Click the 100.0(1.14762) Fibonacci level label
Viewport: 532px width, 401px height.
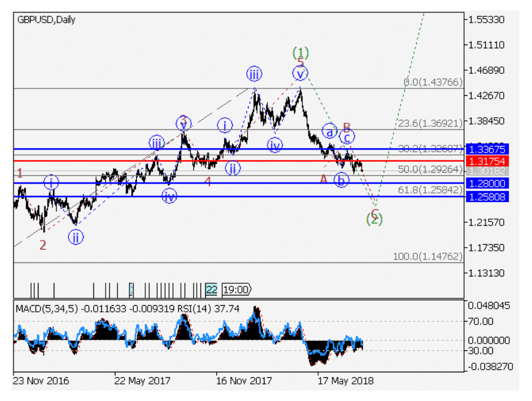tap(428, 257)
